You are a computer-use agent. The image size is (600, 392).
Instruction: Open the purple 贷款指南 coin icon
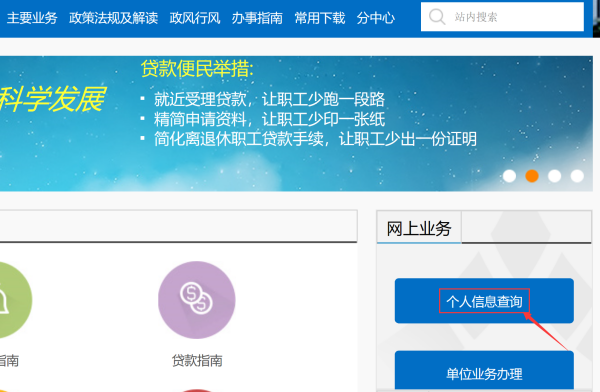coord(197,300)
